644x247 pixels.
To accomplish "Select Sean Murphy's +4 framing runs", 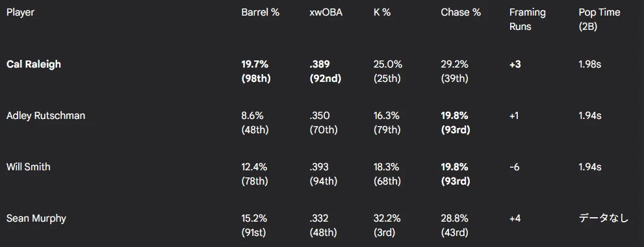I will [x=515, y=218].
